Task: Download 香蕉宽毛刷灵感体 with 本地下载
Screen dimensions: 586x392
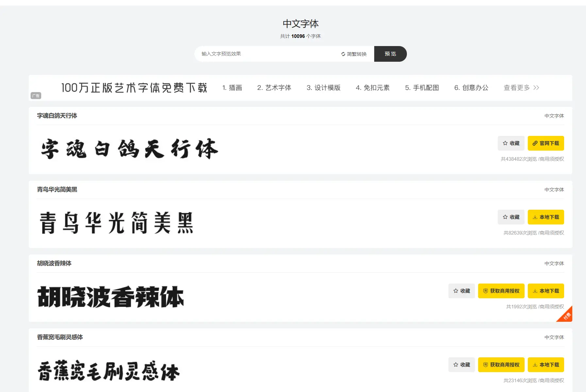Action: tap(545, 365)
